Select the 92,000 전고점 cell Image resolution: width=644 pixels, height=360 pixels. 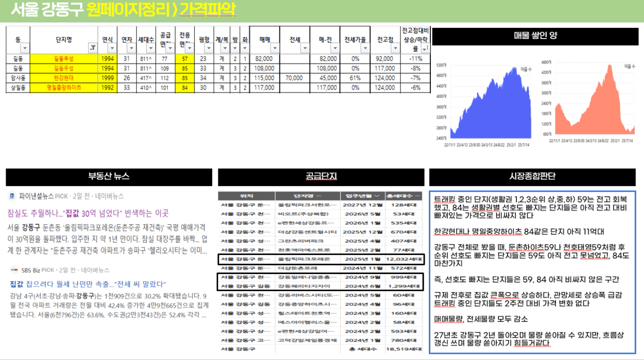click(385, 59)
